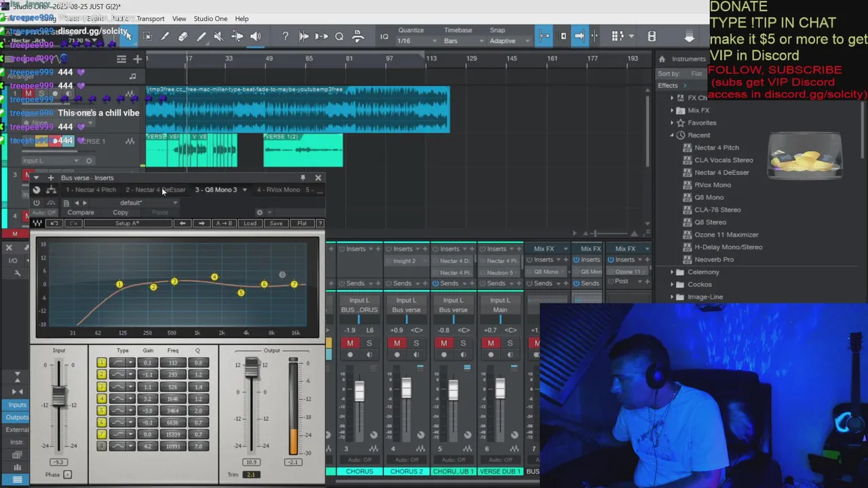Image resolution: width=868 pixels, height=488 pixels.
Task: Click the Waves undo arrow button
Action: pos(54,223)
